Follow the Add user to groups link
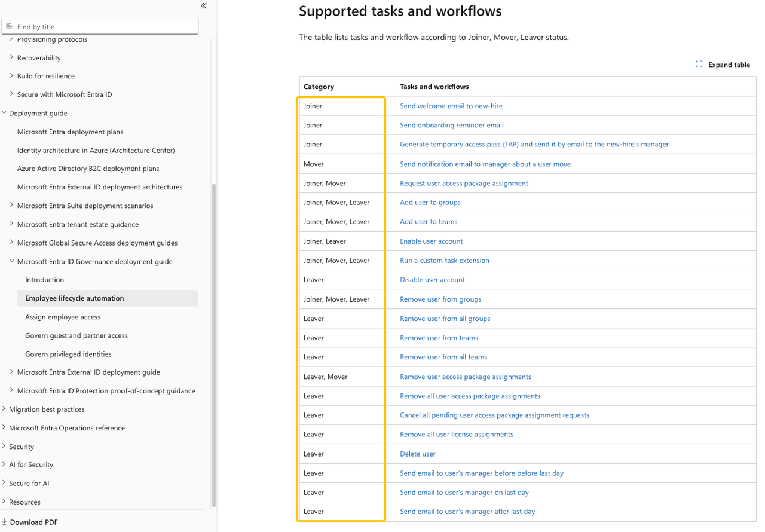 click(x=430, y=202)
